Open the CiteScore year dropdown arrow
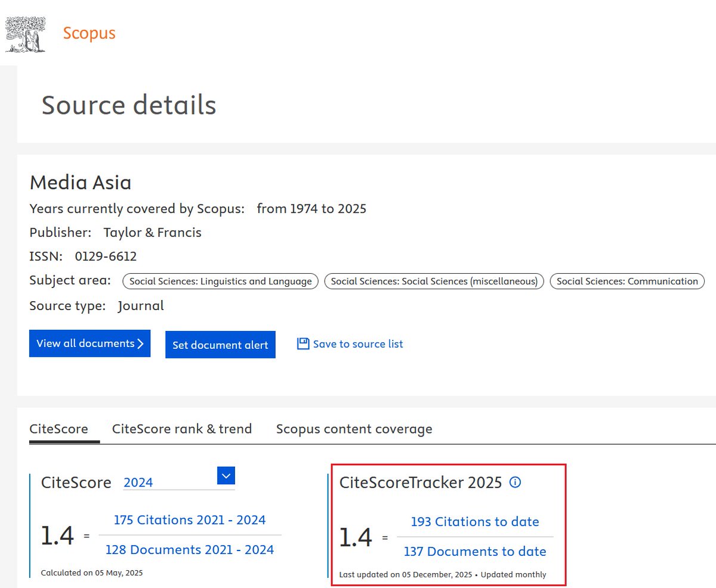The image size is (716, 588). 226,475
